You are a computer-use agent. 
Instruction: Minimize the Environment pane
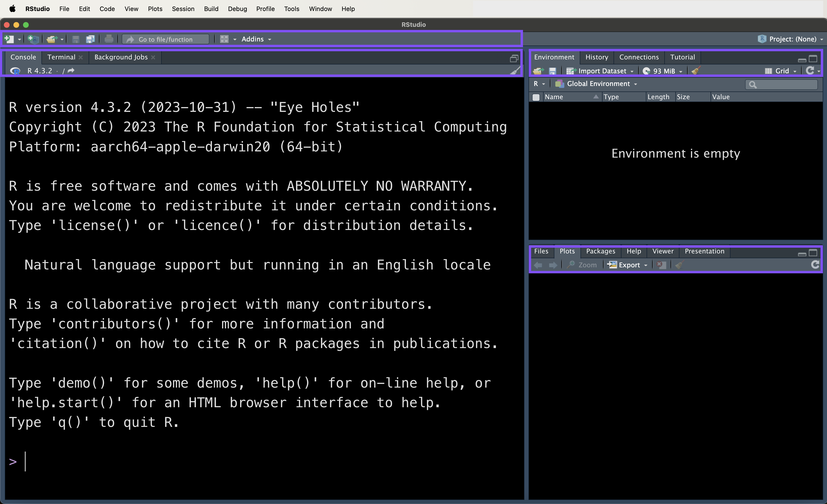pyautogui.click(x=802, y=60)
